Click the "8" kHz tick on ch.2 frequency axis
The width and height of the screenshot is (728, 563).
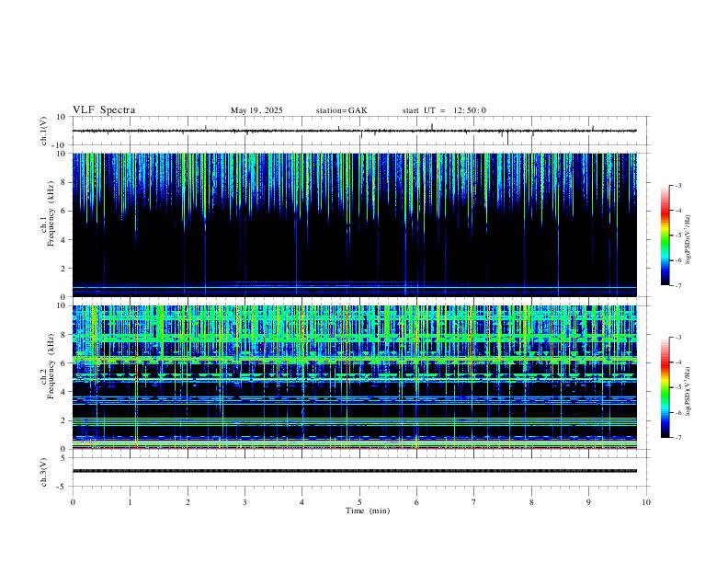(x=63, y=334)
